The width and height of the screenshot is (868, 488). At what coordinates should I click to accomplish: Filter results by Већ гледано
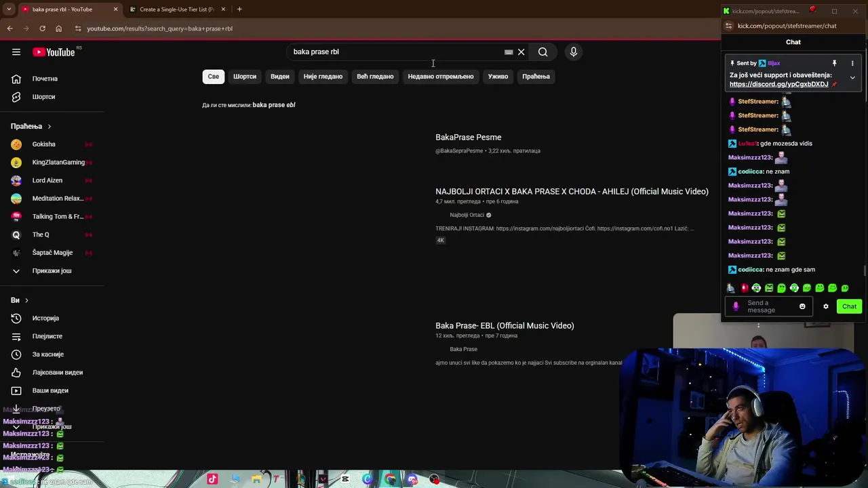pyautogui.click(x=375, y=77)
